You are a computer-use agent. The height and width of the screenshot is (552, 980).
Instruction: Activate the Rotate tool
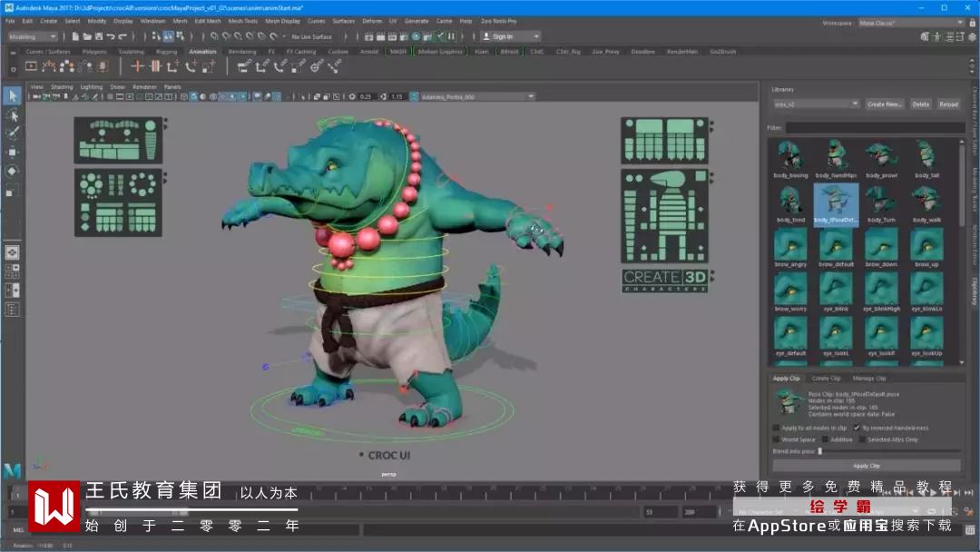[12, 171]
